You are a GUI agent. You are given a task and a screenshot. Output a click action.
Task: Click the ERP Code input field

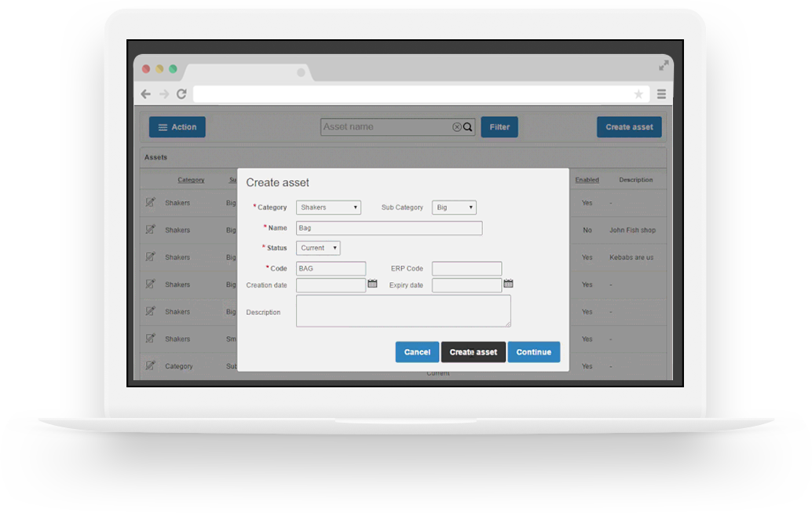coord(466,269)
